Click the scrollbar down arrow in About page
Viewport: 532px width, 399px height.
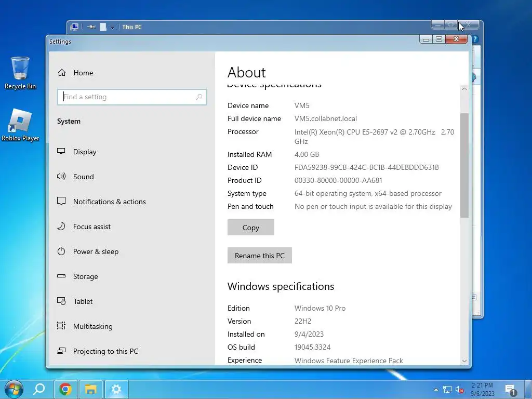click(x=464, y=361)
